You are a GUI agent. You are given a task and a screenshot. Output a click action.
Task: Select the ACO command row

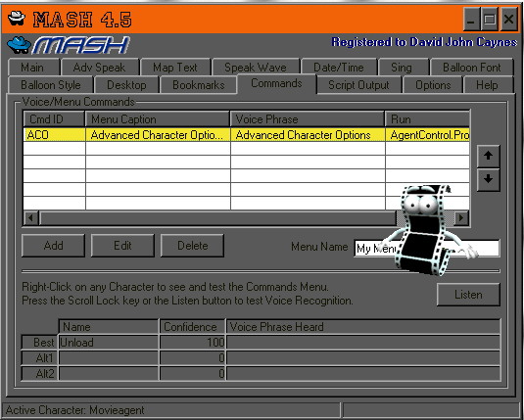tap(247, 135)
